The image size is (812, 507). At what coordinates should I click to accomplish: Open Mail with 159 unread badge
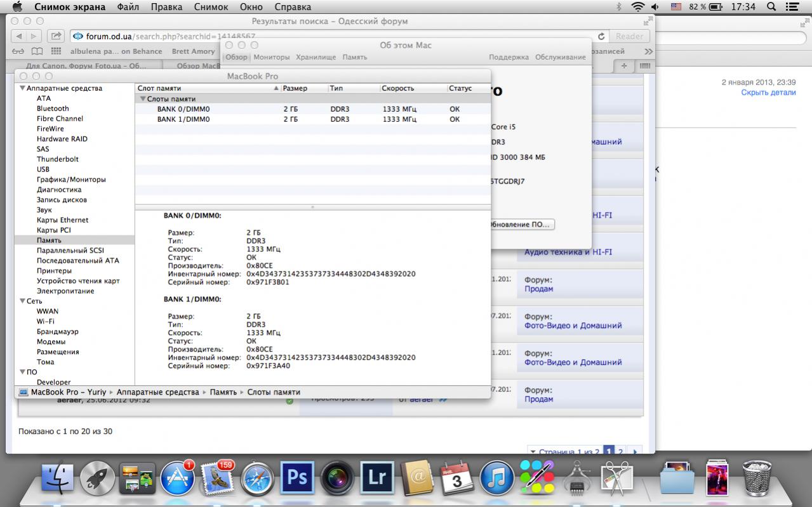(218, 477)
